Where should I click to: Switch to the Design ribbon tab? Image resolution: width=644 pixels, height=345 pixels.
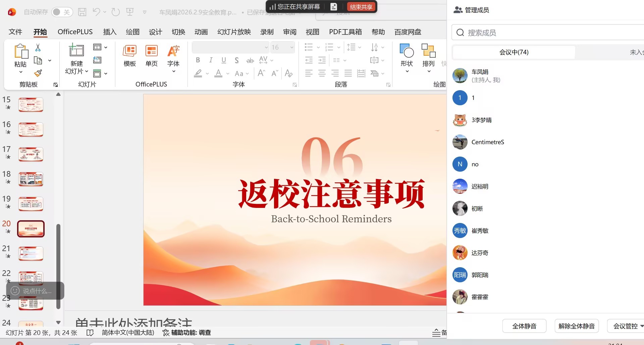point(155,32)
